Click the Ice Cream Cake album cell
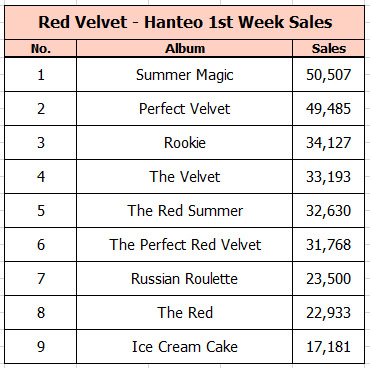 point(185,347)
